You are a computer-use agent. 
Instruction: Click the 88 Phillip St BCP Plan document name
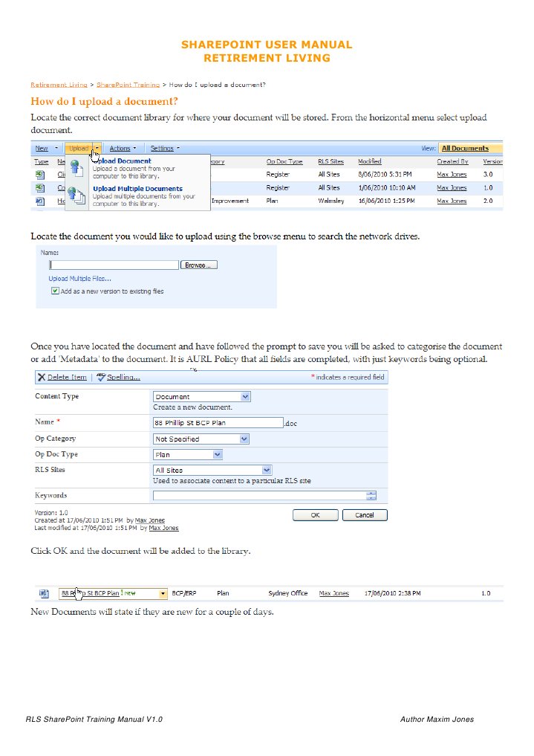click(90, 593)
